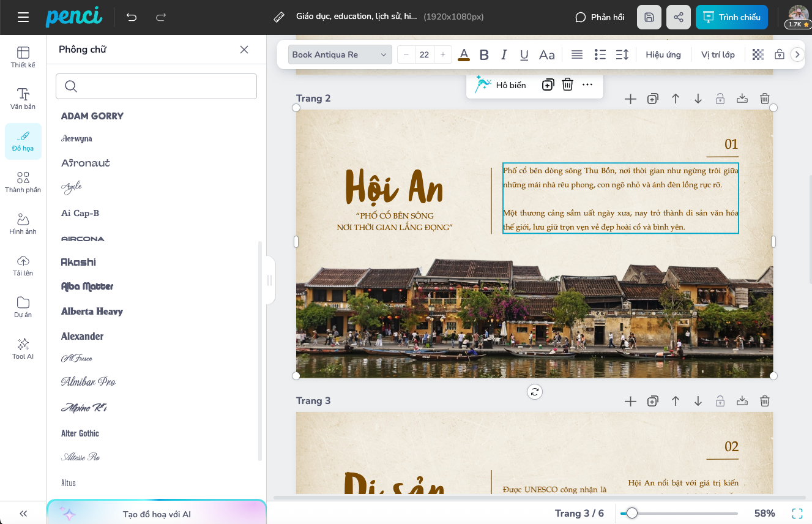Click the text color swatch icon
Image resolution: width=812 pixels, height=524 pixels.
point(464,54)
